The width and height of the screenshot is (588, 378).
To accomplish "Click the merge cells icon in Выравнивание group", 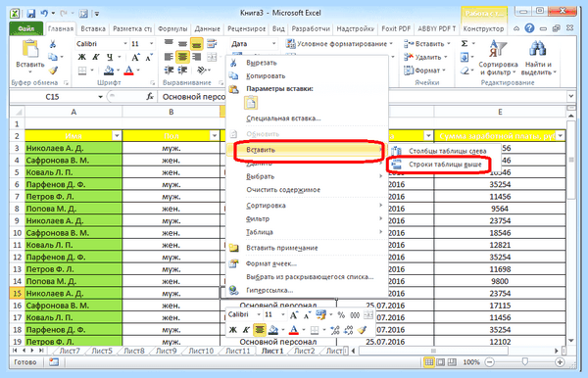I will [x=213, y=58].
